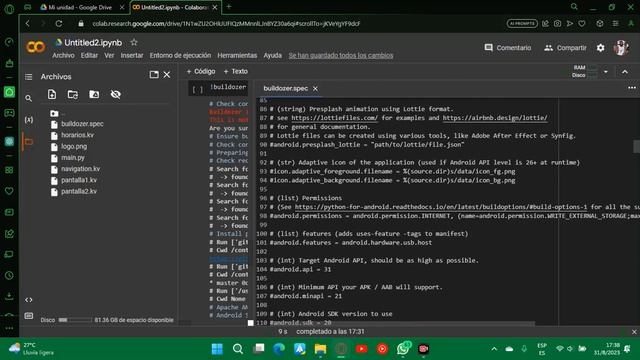The image size is (640, 360).
Task: Open Archivos panel in new window icon
Action: coord(154,75)
